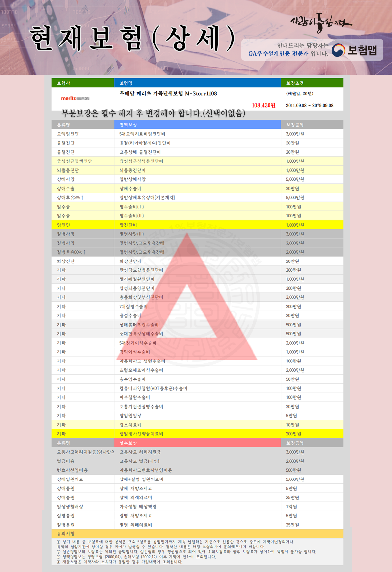
Task: Select the 교통사고 처리지원금 row
Action: [x=197, y=452]
